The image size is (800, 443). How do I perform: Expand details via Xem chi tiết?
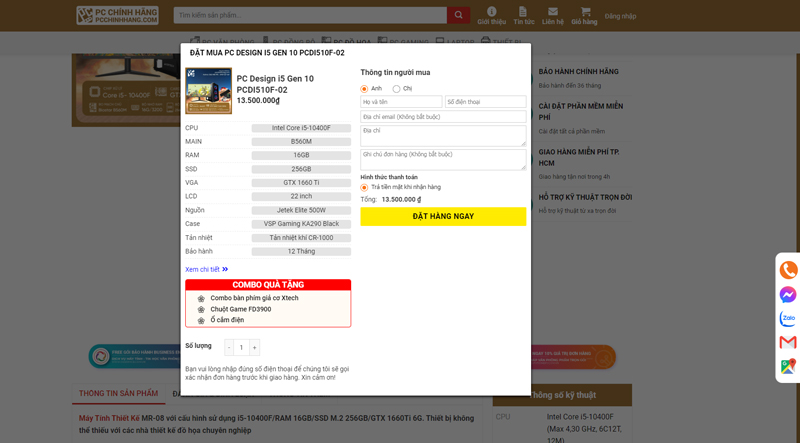[206, 269]
